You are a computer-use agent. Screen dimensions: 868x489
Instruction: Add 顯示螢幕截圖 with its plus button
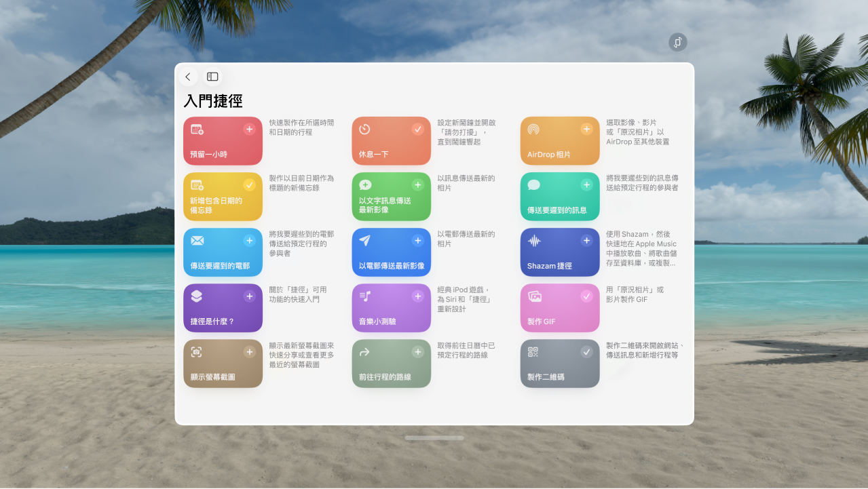tap(249, 351)
